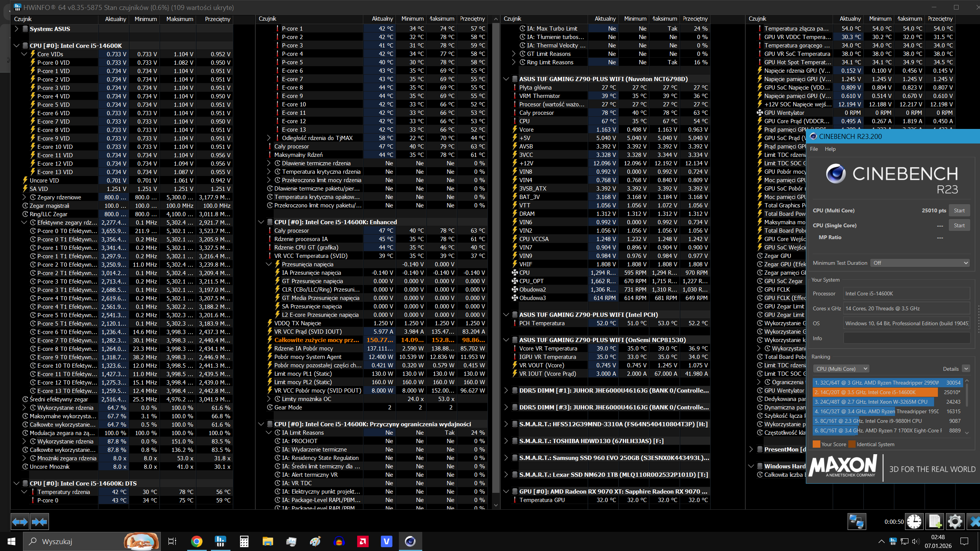
Task: Click the shrink columns arrows icon
Action: [39, 522]
